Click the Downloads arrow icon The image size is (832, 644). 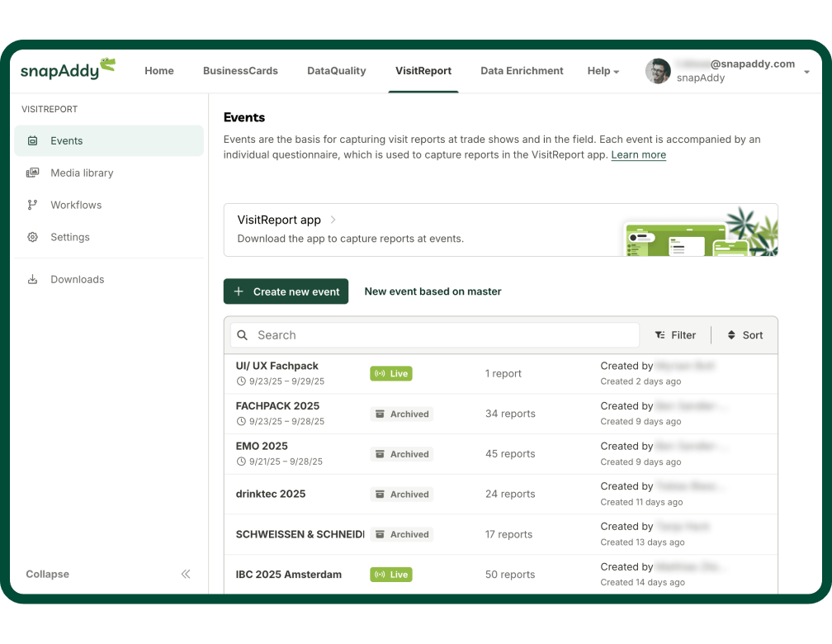tap(33, 280)
